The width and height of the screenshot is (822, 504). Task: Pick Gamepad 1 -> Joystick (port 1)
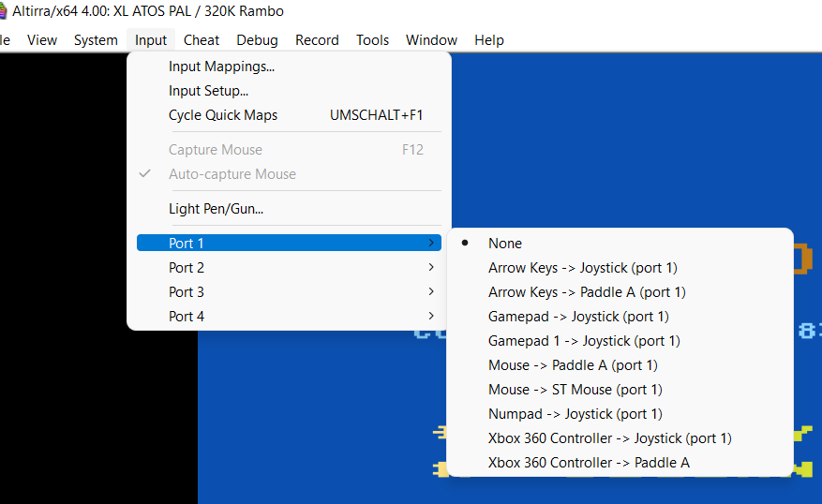[x=584, y=341]
